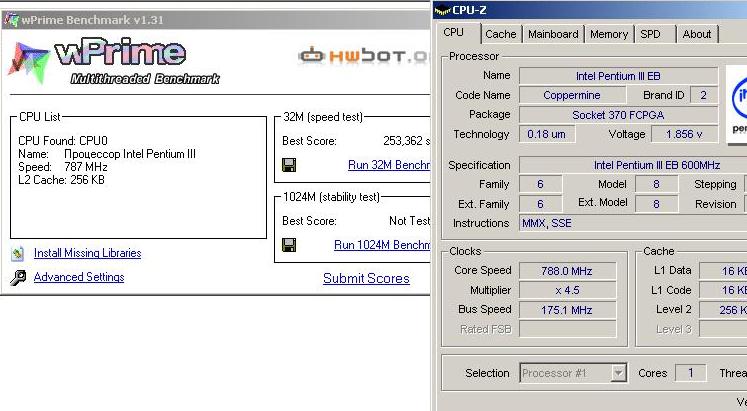The width and height of the screenshot is (747, 411).
Task: Click the floppy save icon for 1024M score
Action: [x=289, y=245]
